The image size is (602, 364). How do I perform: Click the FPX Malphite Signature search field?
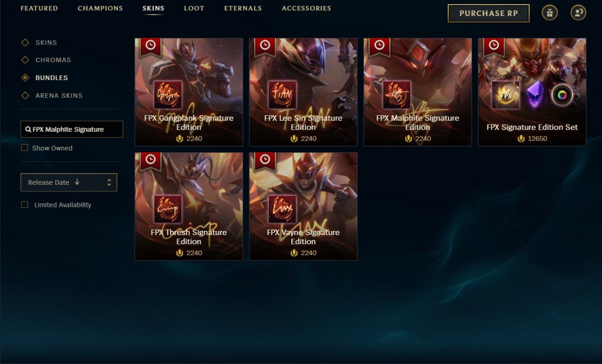point(72,129)
